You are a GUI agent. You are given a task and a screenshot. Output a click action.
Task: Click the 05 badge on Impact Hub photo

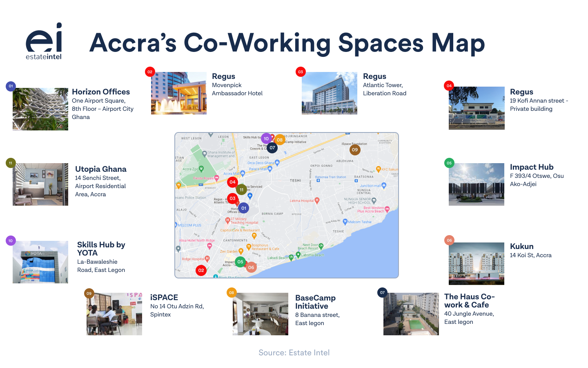pos(449,163)
